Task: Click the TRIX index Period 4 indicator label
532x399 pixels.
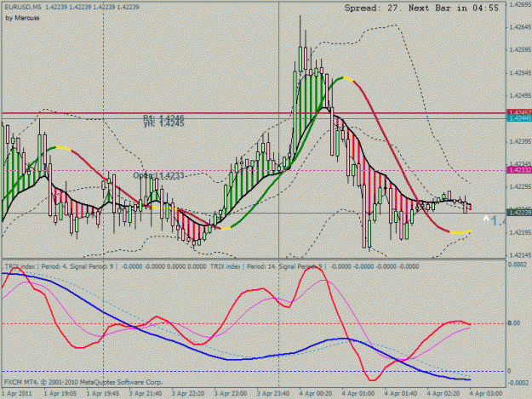Action: (106, 266)
